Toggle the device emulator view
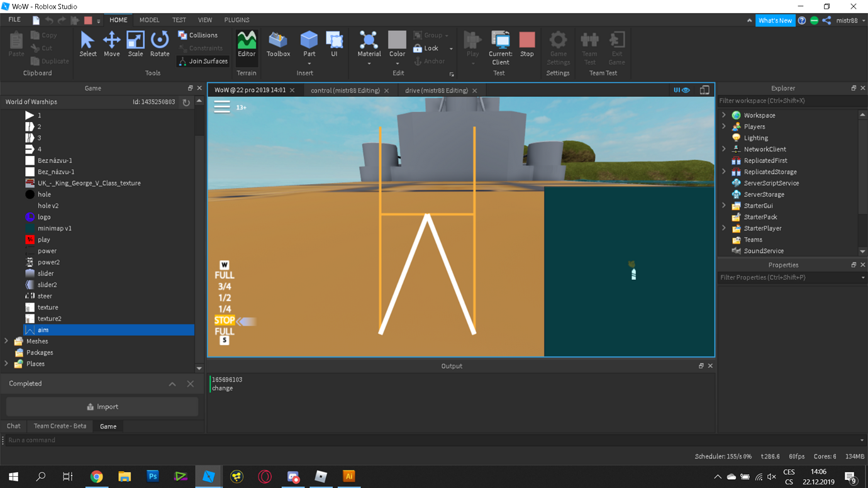This screenshot has height=488, width=868. (x=704, y=90)
